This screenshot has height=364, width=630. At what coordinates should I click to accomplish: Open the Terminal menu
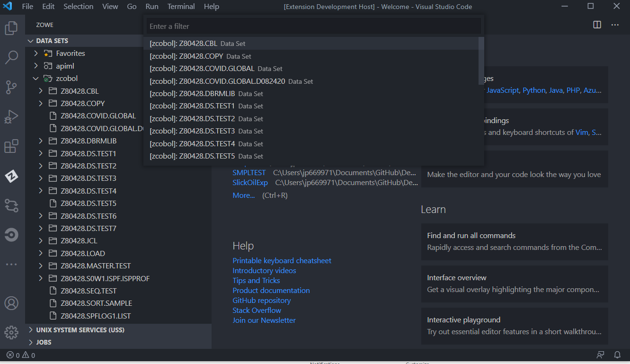[181, 7]
